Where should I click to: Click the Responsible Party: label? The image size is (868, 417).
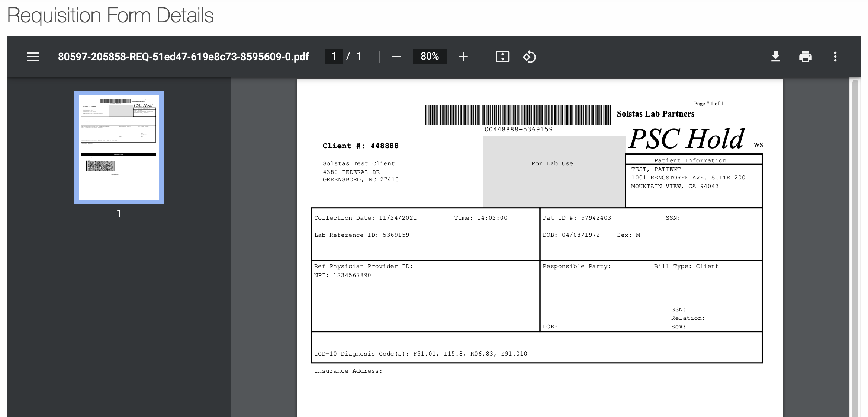click(577, 266)
